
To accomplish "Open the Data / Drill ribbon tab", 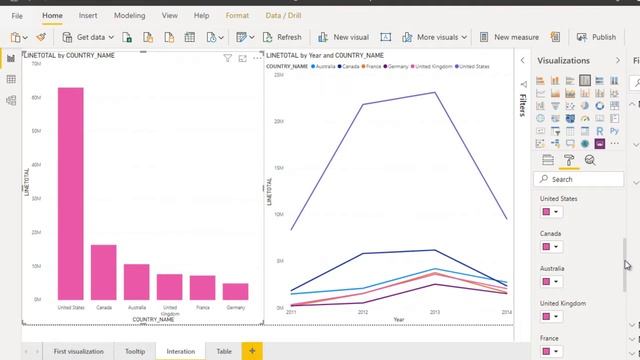I will pos(283,16).
